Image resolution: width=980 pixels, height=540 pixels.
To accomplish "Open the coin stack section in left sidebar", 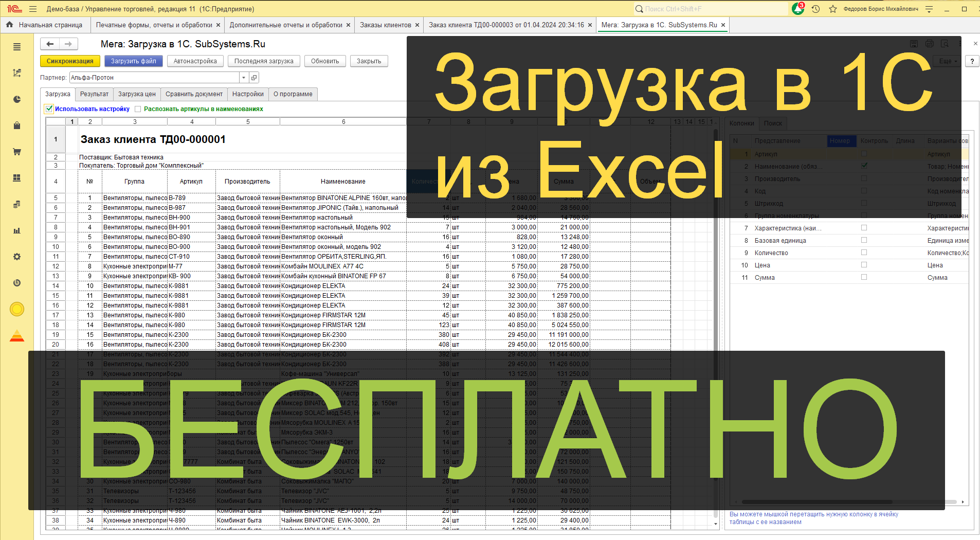I will 17,204.
